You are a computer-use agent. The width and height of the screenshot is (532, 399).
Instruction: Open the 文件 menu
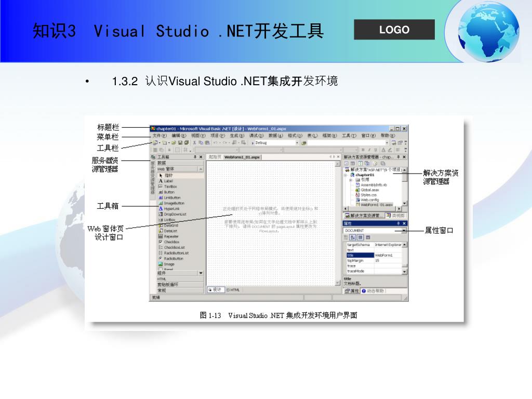coord(159,136)
